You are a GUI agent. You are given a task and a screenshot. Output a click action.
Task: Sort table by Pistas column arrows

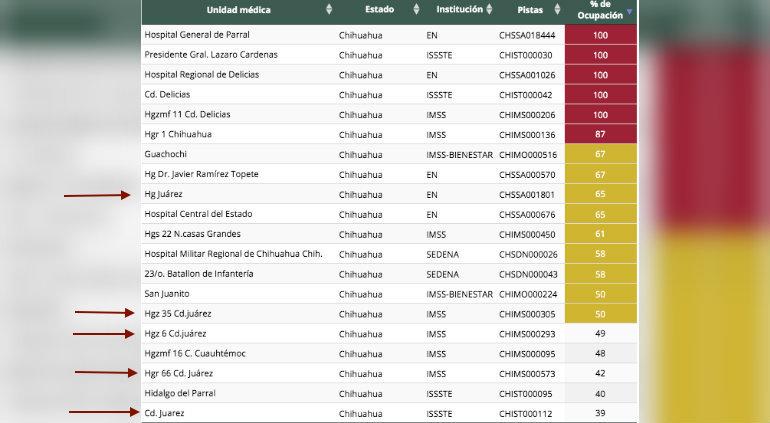point(557,9)
